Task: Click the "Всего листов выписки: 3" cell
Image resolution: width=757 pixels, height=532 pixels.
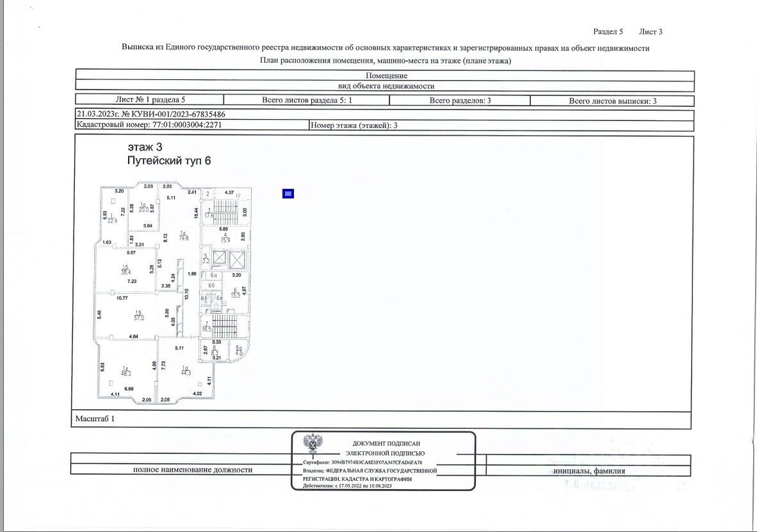Action: (612, 101)
